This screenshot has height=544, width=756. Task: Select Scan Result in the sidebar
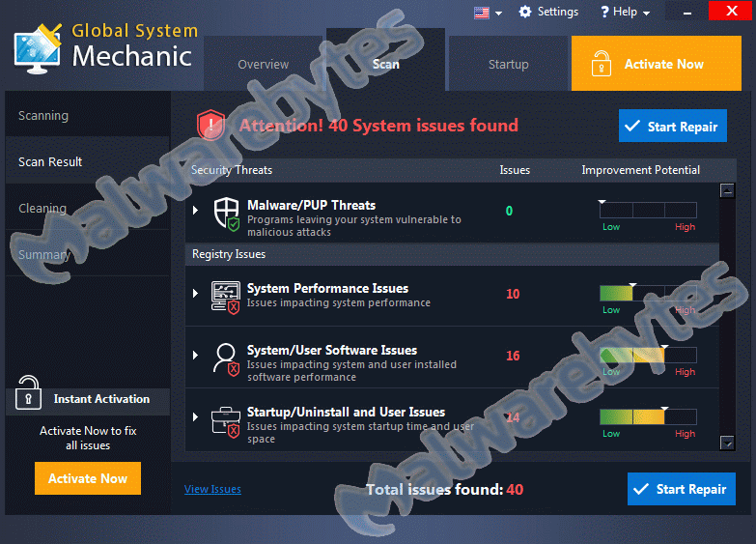tap(87, 161)
